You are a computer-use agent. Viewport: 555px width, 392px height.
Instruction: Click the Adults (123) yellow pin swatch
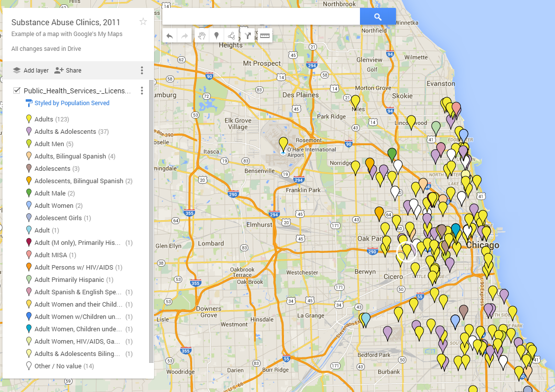(x=29, y=119)
